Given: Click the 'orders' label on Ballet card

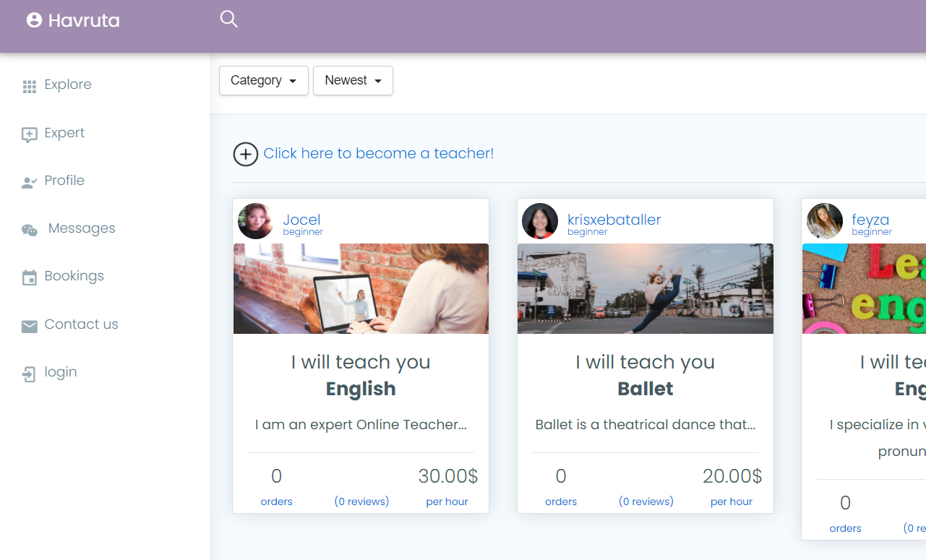Looking at the screenshot, I should pyautogui.click(x=561, y=501).
